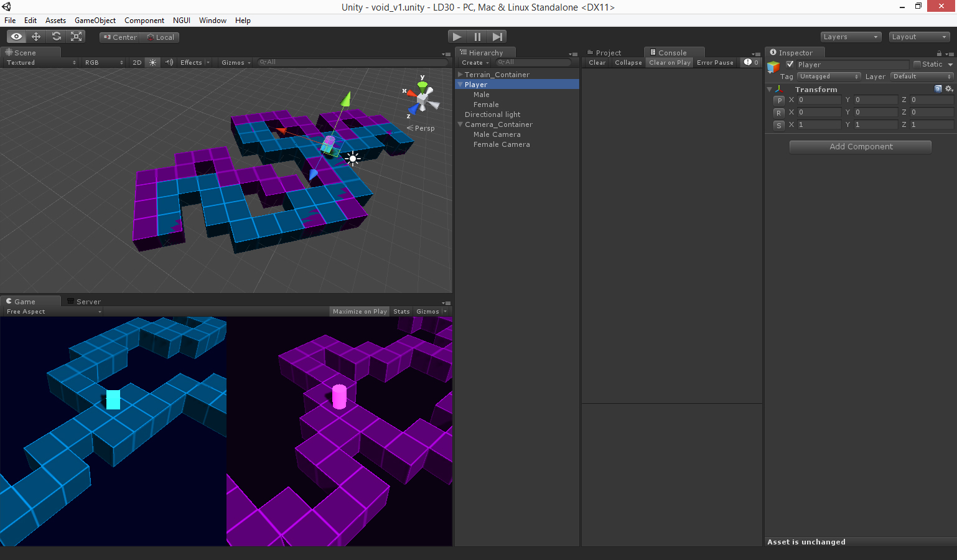
Task: Open the GameObject menu
Action: pyautogui.click(x=95, y=21)
